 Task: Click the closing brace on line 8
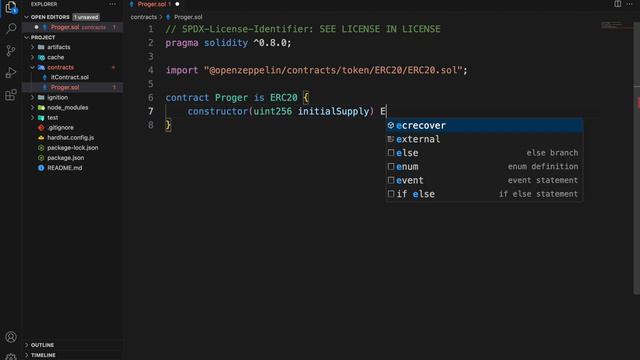pyautogui.click(x=168, y=125)
